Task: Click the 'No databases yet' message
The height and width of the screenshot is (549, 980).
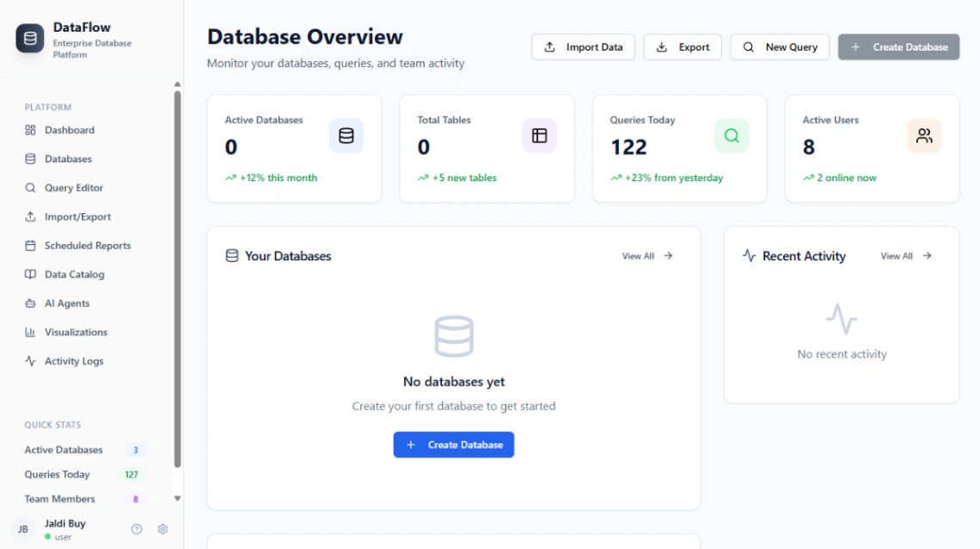Action: pyautogui.click(x=454, y=381)
